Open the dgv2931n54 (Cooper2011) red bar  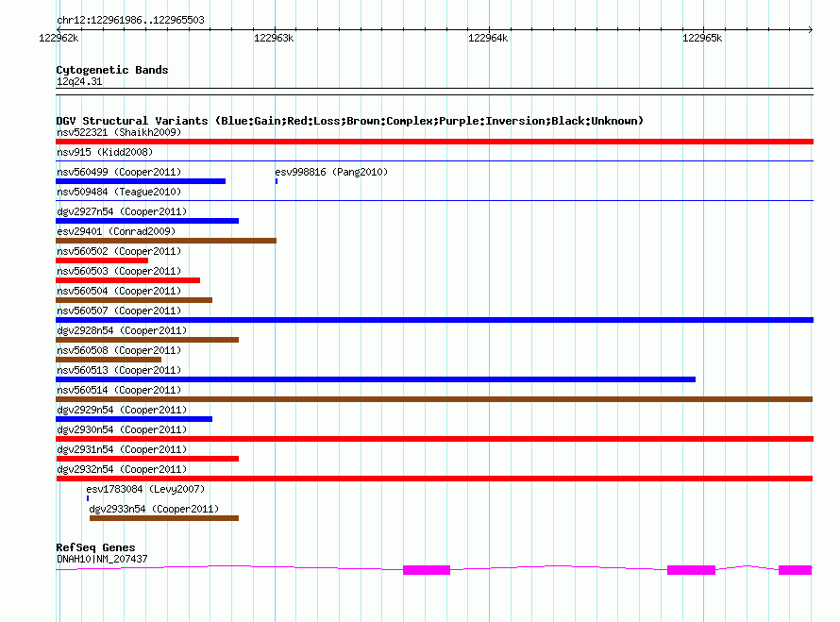click(x=147, y=459)
